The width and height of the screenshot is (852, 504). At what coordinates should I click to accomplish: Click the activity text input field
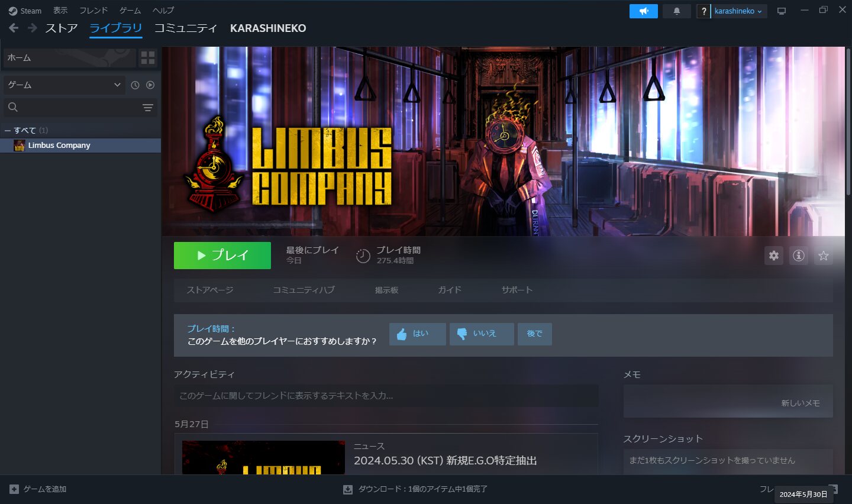386,396
